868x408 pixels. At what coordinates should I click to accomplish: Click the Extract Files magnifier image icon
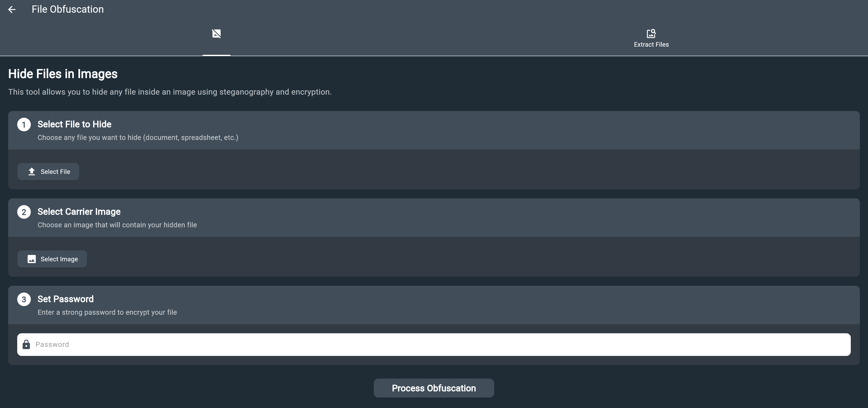click(x=651, y=33)
